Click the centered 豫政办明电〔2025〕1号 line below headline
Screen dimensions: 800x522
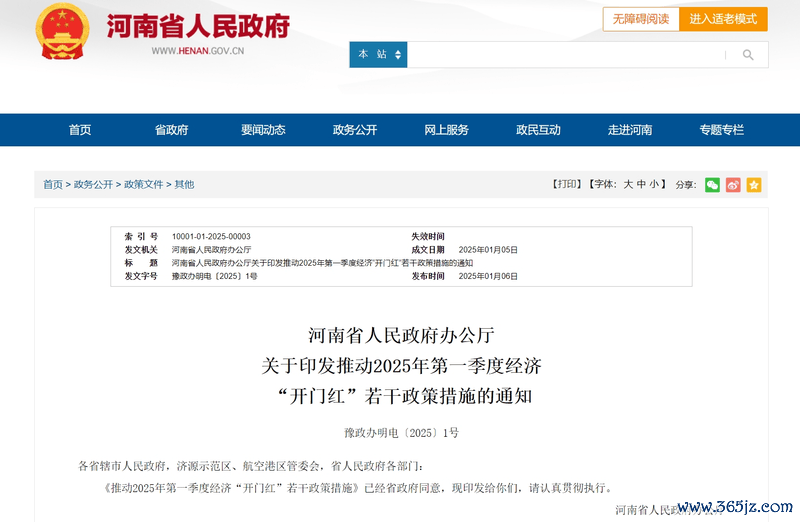coord(401,433)
